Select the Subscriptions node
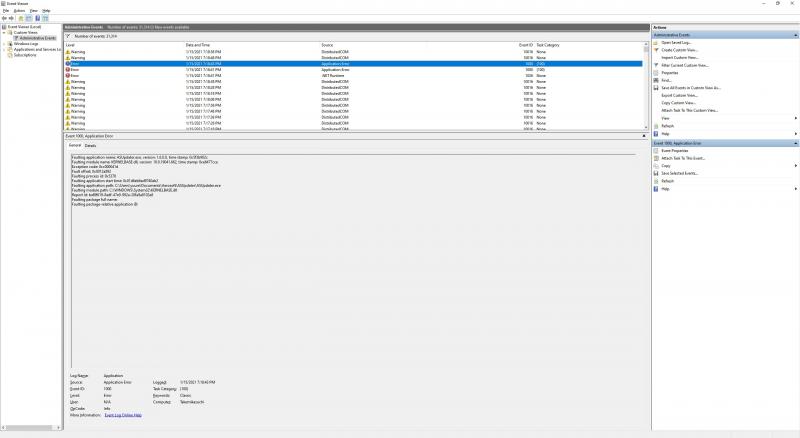Viewport: 800px width, 438px height. pos(25,55)
